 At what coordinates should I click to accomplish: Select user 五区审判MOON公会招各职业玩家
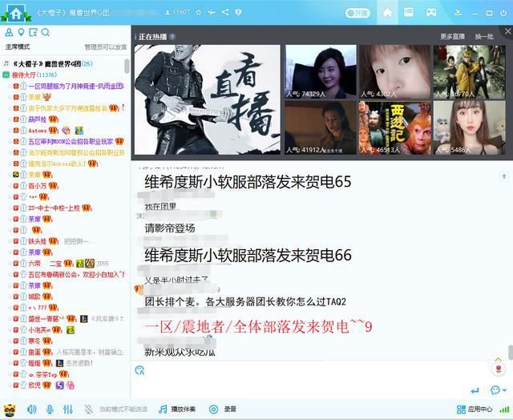pos(71,141)
